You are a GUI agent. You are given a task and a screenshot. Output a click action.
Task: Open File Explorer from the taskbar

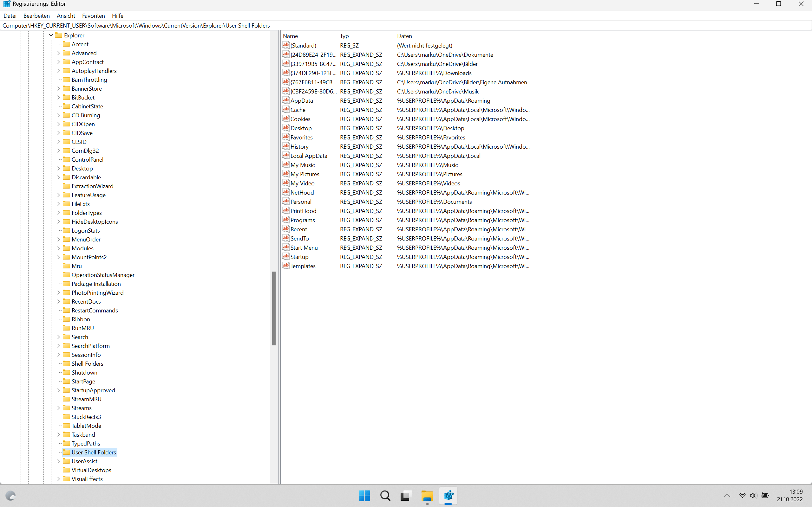pyautogui.click(x=427, y=496)
